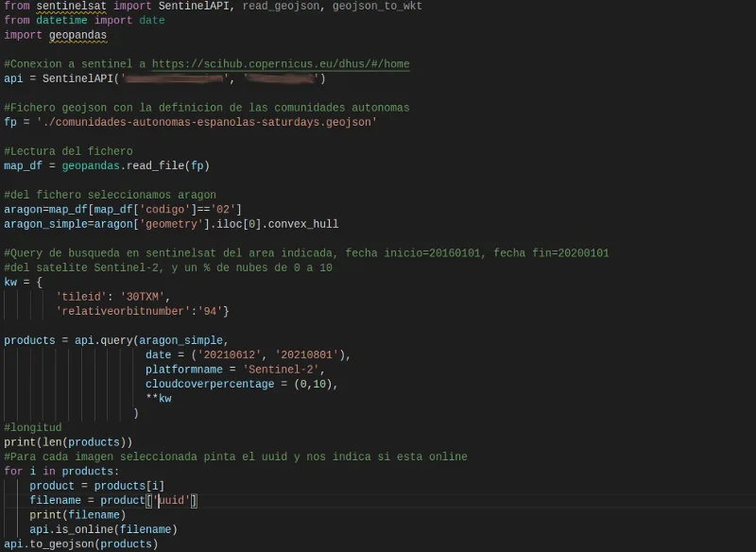Click the 'print(len(products))' statement

click(68, 442)
